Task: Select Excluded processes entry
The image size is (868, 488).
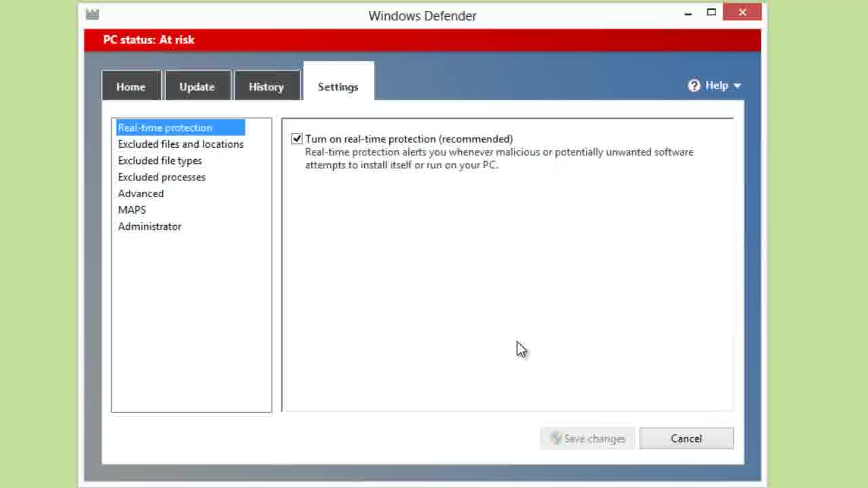Action: (x=161, y=177)
